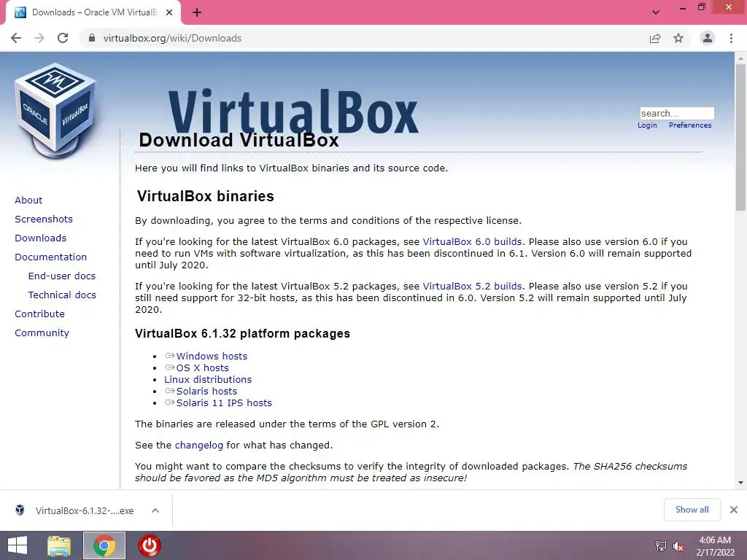
Task: Click the share page icon in address bar
Action: (655, 38)
